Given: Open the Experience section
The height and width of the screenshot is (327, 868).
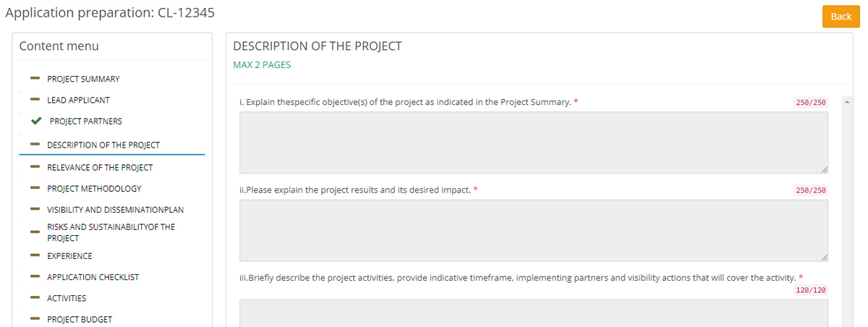Looking at the screenshot, I should 69,255.
